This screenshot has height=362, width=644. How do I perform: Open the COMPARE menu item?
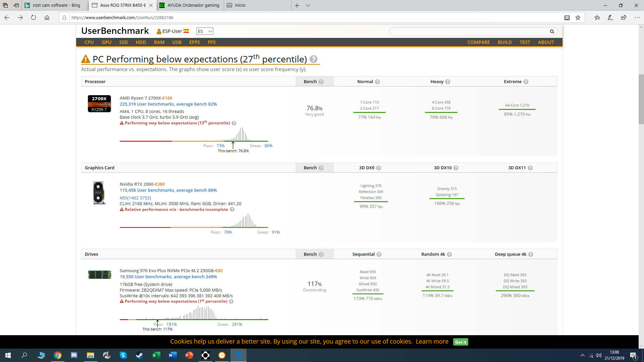(479, 43)
